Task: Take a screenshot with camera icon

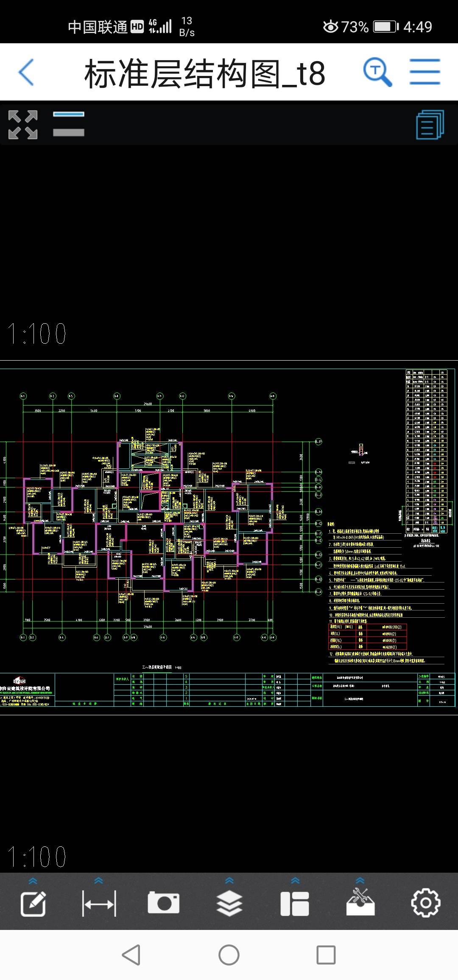Action: tap(164, 903)
